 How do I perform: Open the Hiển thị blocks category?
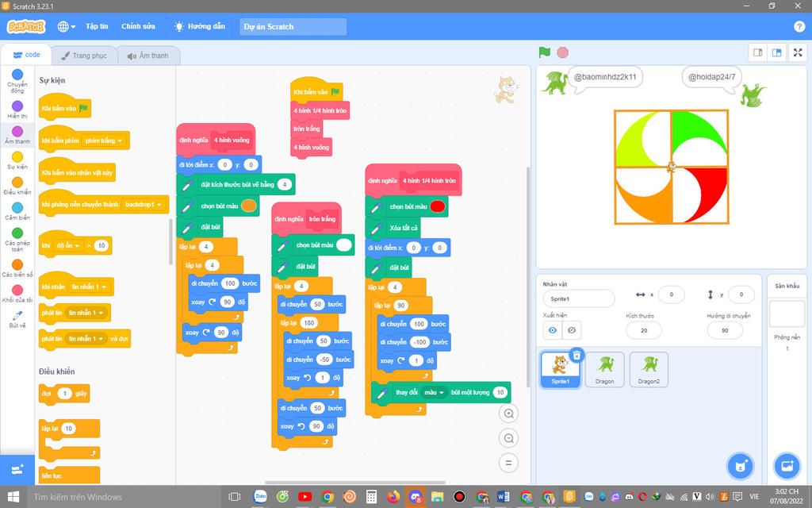pyautogui.click(x=17, y=110)
